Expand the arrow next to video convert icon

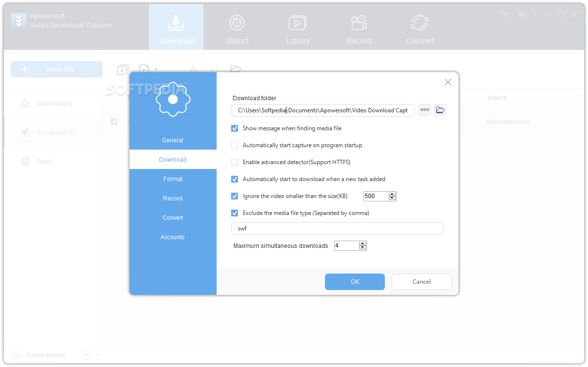[x=156, y=70]
